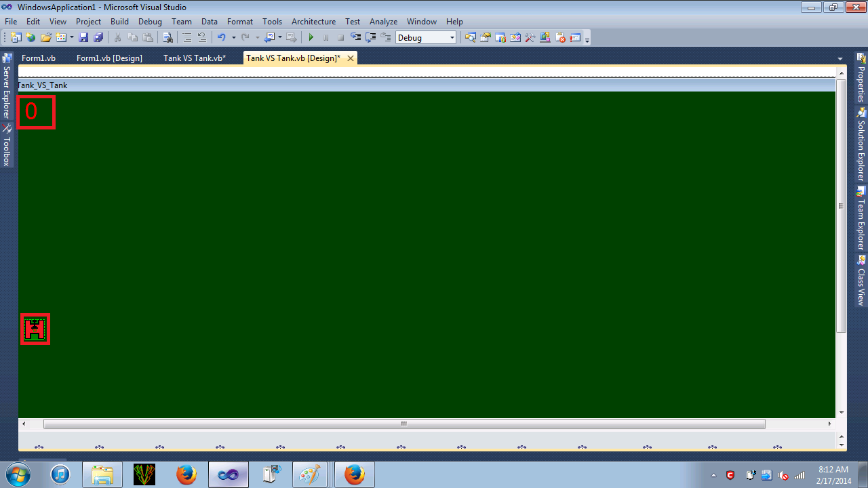Open the Edit menu
This screenshot has width=868, height=488.
pyautogui.click(x=33, y=22)
